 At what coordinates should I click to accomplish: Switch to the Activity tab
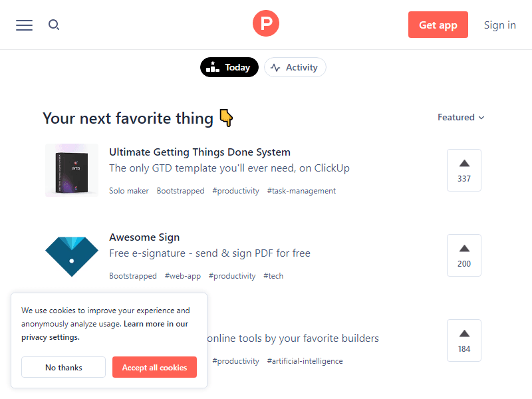[295, 67]
